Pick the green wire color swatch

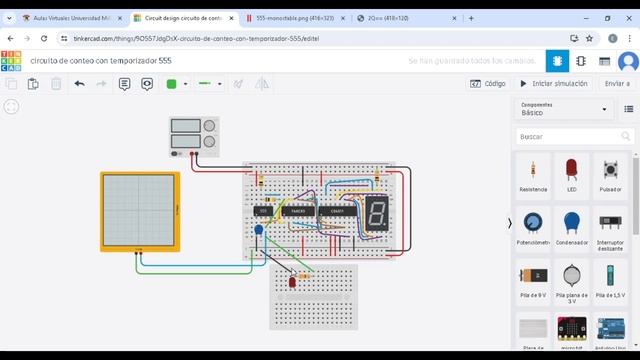point(171,84)
